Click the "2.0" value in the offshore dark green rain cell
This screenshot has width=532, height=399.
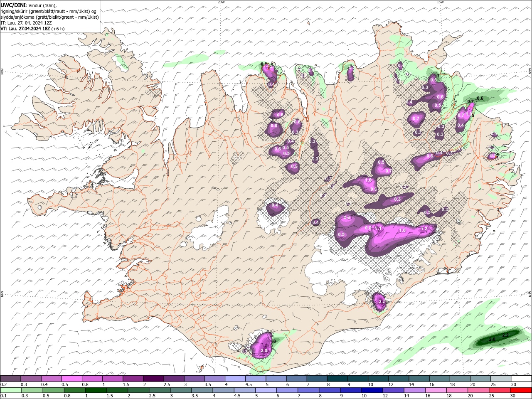pyautogui.click(x=492, y=340)
